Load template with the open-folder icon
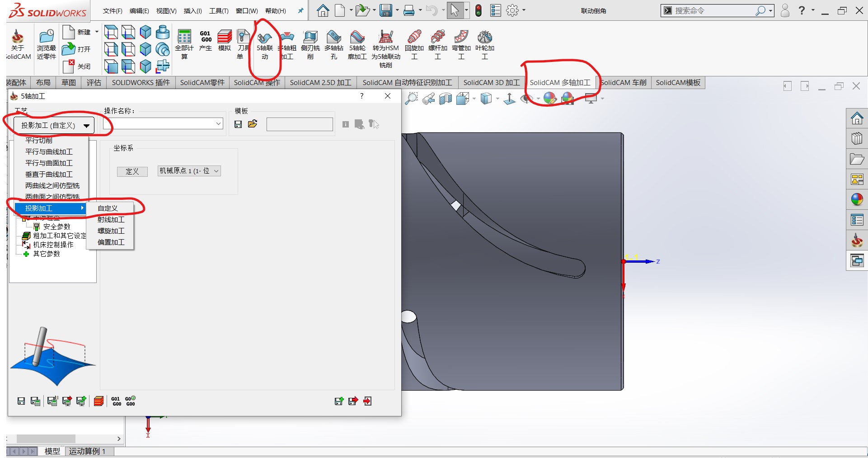The height and width of the screenshot is (458, 868). [x=253, y=124]
